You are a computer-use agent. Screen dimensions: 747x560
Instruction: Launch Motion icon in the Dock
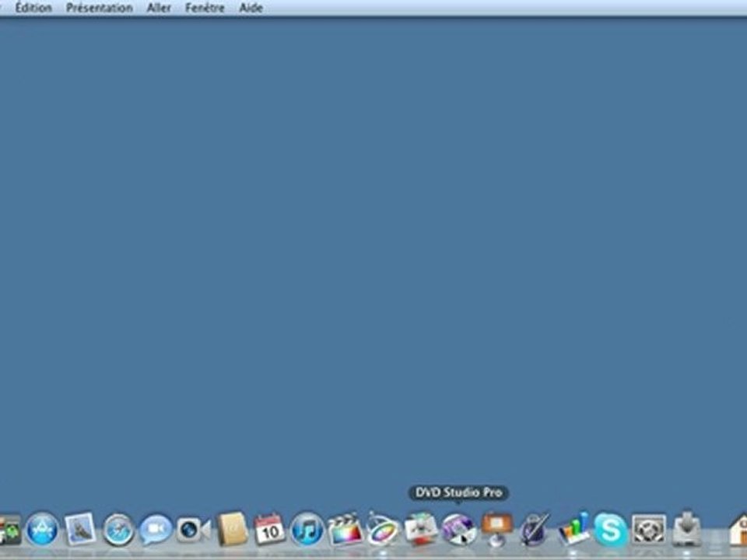pyautogui.click(x=383, y=529)
